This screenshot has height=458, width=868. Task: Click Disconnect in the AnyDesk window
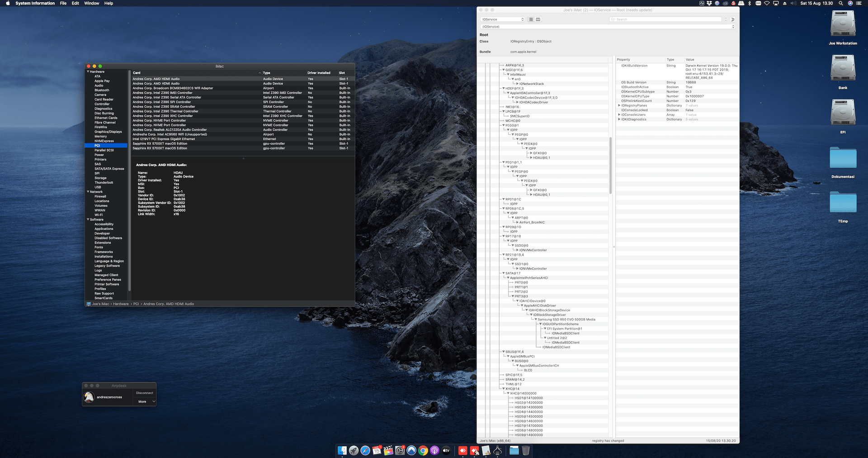point(145,393)
